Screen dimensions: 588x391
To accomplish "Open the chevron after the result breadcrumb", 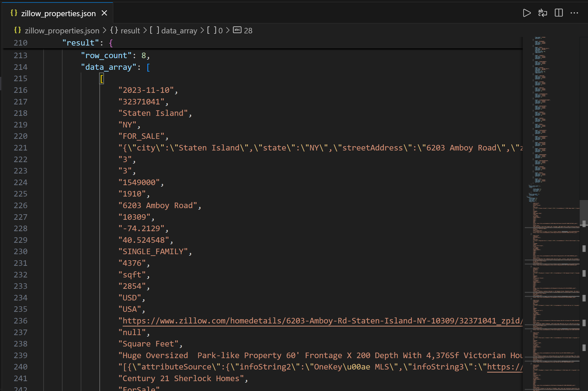I will 145,30.
